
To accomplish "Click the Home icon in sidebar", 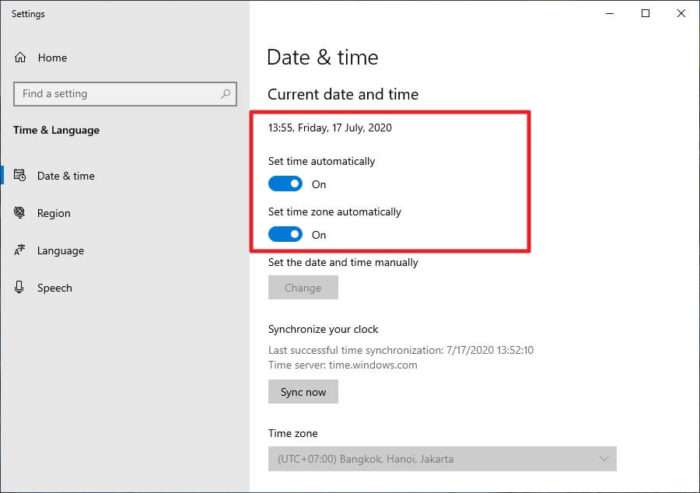I will coord(20,58).
